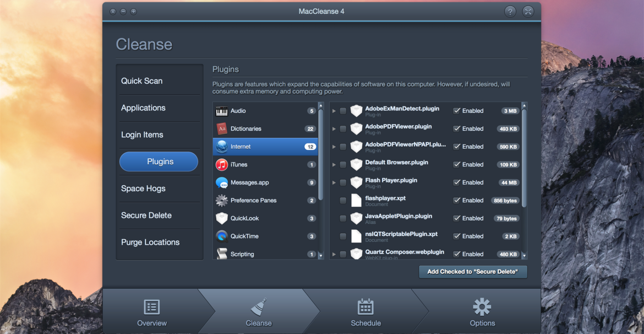Open Space Hogs section
644x334 pixels.
(160, 189)
